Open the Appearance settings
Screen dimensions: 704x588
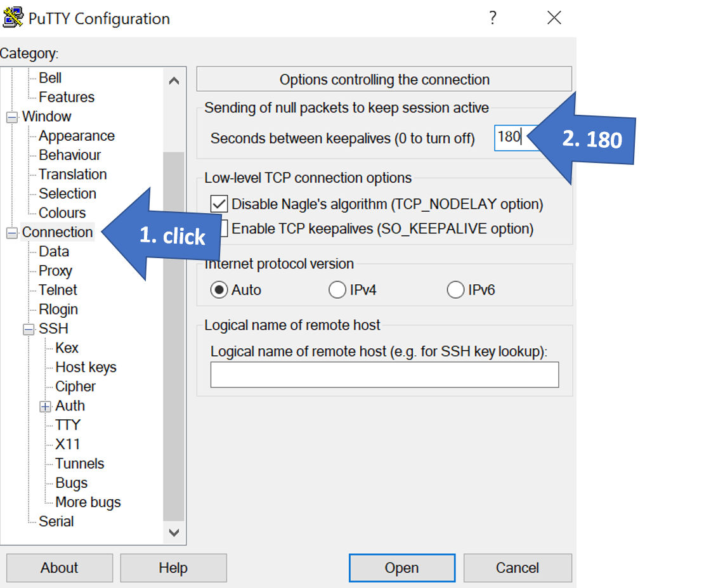76,136
